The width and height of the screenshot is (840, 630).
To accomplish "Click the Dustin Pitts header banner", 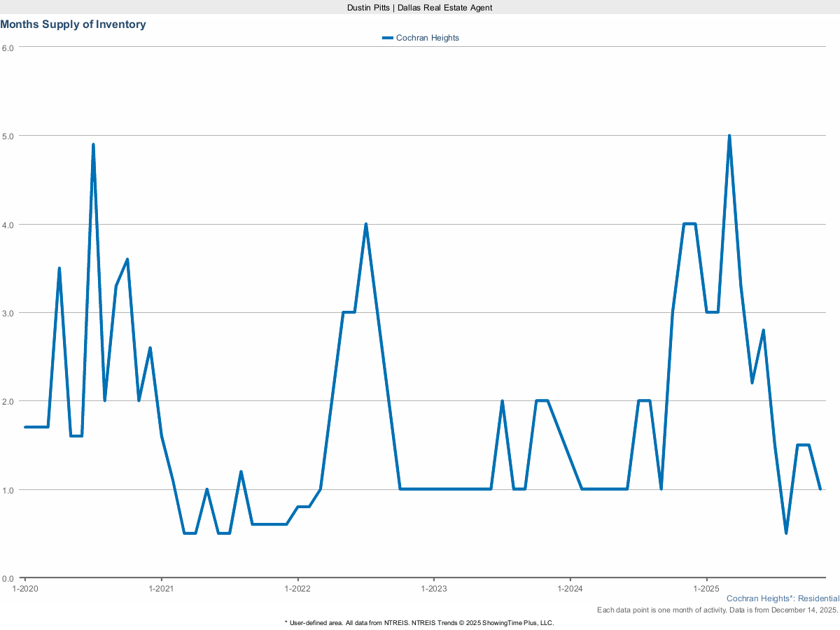I will (x=419, y=8).
